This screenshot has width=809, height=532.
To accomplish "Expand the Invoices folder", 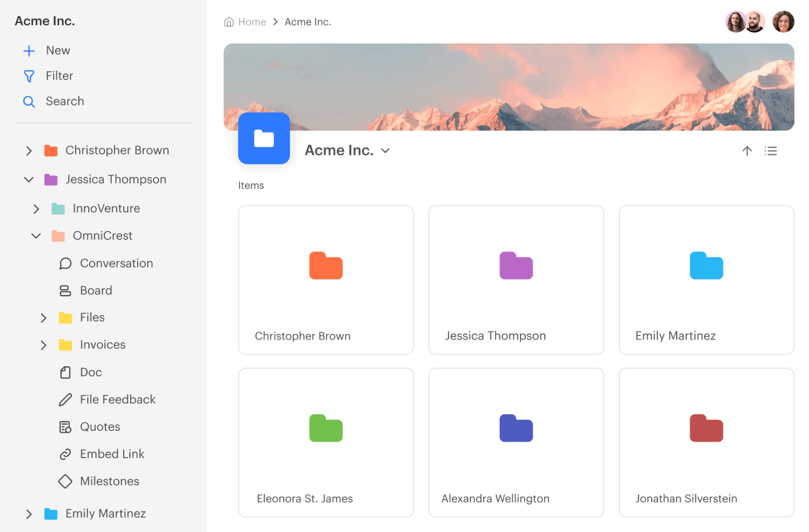I will point(44,345).
